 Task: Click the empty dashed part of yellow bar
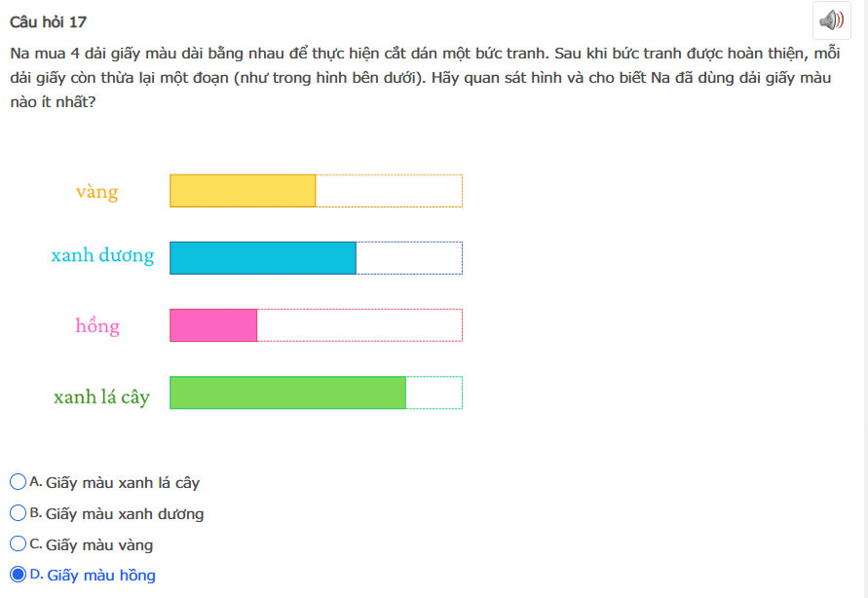pyautogui.click(x=389, y=191)
